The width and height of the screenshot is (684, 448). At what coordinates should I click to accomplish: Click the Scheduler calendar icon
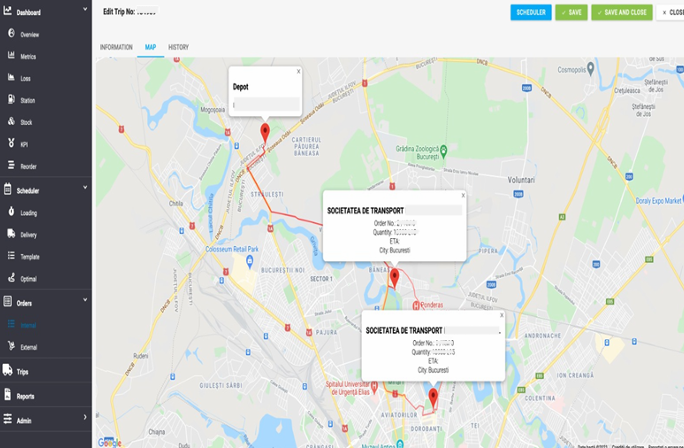coord(7,189)
